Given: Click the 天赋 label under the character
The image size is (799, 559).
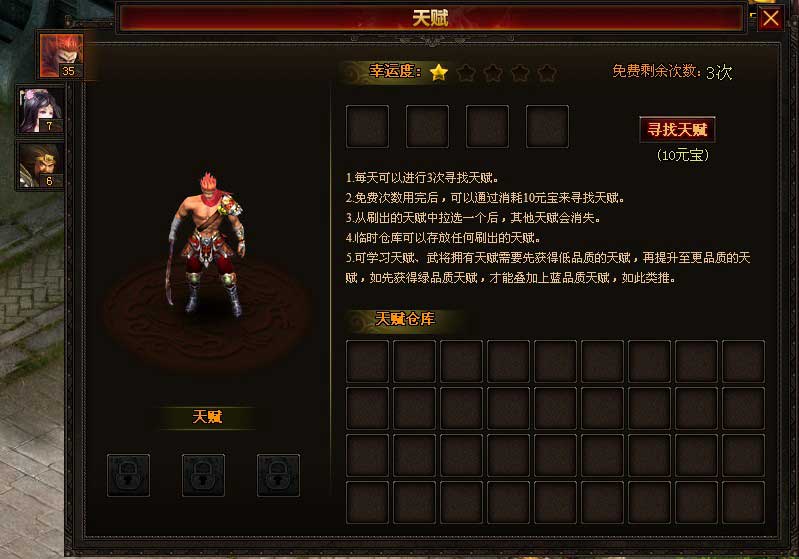Looking at the screenshot, I should (x=207, y=417).
